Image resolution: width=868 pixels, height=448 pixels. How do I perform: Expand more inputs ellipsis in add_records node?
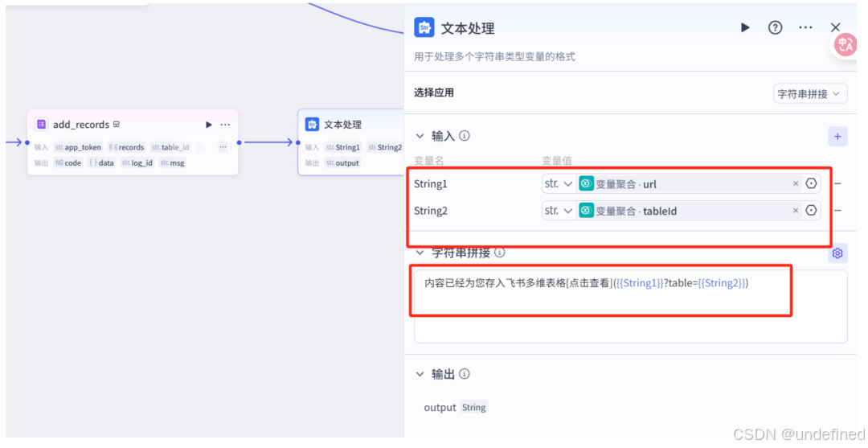pos(223,146)
